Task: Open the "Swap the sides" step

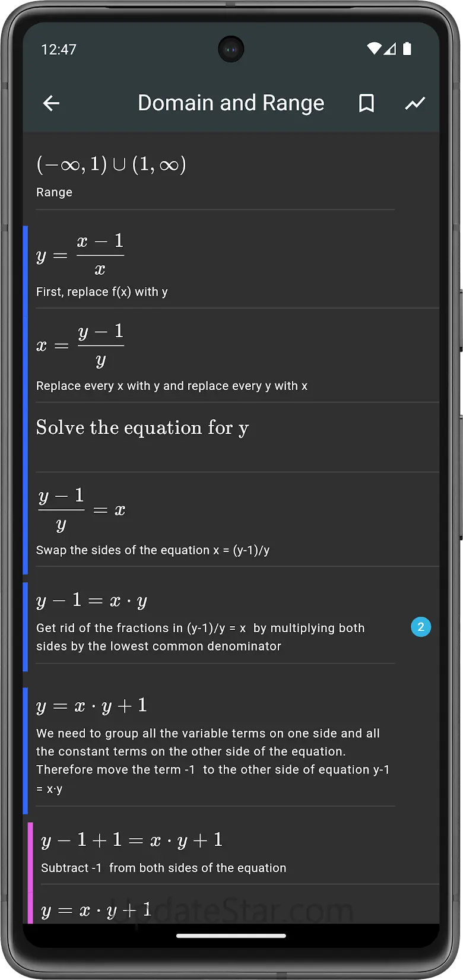Action: (x=153, y=550)
